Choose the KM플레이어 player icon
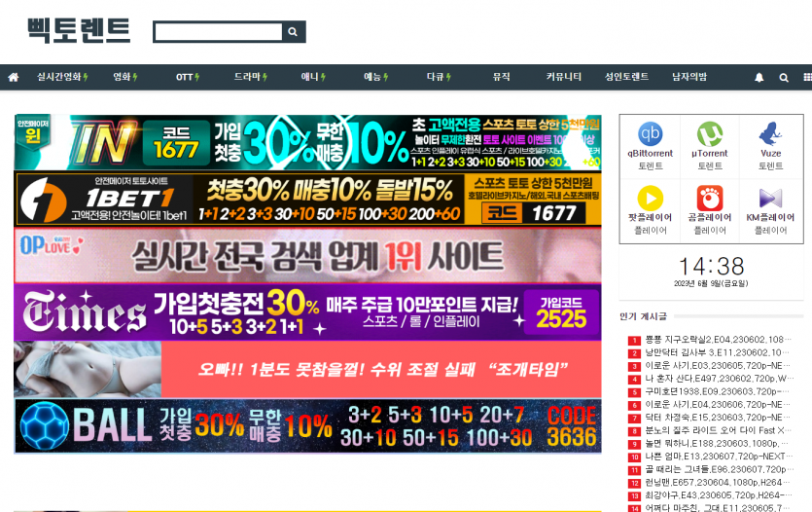Screen dimensions: 812x512 770,199
